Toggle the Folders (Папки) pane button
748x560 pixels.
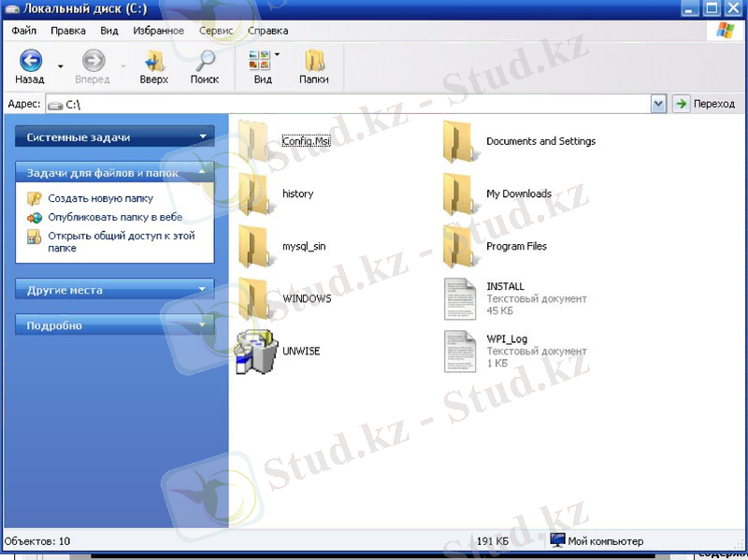314,63
